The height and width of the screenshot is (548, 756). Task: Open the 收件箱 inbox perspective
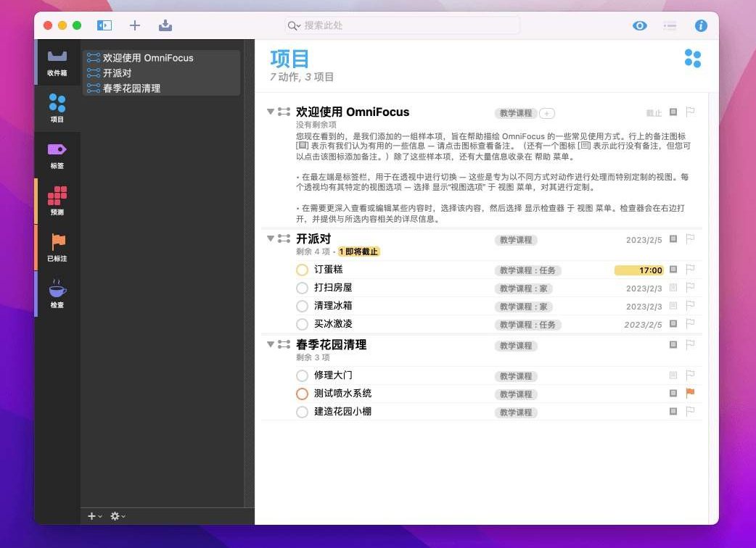coord(57,62)
